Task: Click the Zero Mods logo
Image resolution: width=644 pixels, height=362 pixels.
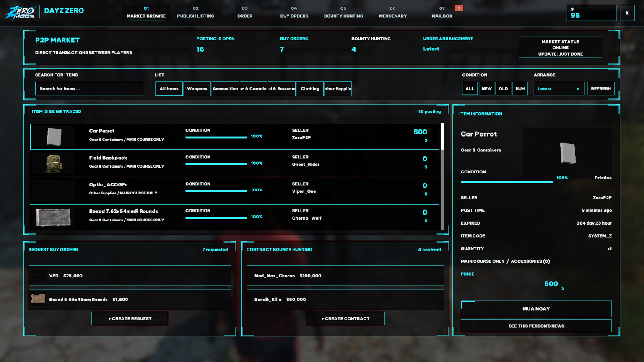Action: pyautogui.click(x=20, y=13)
